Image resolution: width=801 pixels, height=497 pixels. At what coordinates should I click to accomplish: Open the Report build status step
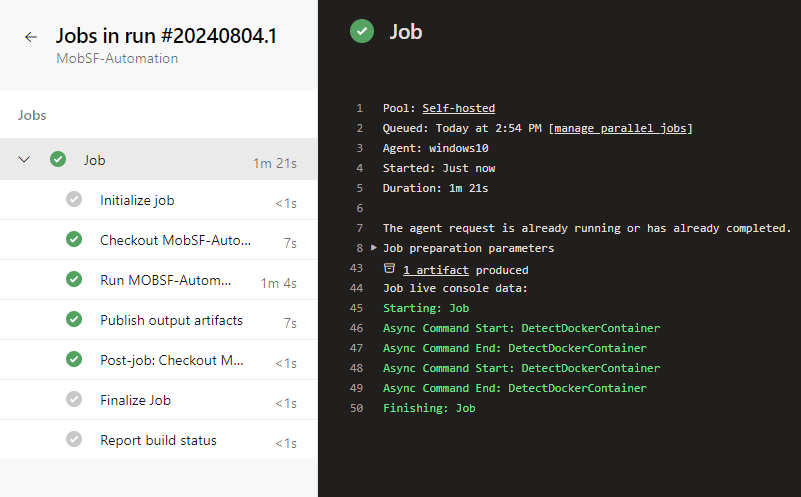(x=158, y=439)
